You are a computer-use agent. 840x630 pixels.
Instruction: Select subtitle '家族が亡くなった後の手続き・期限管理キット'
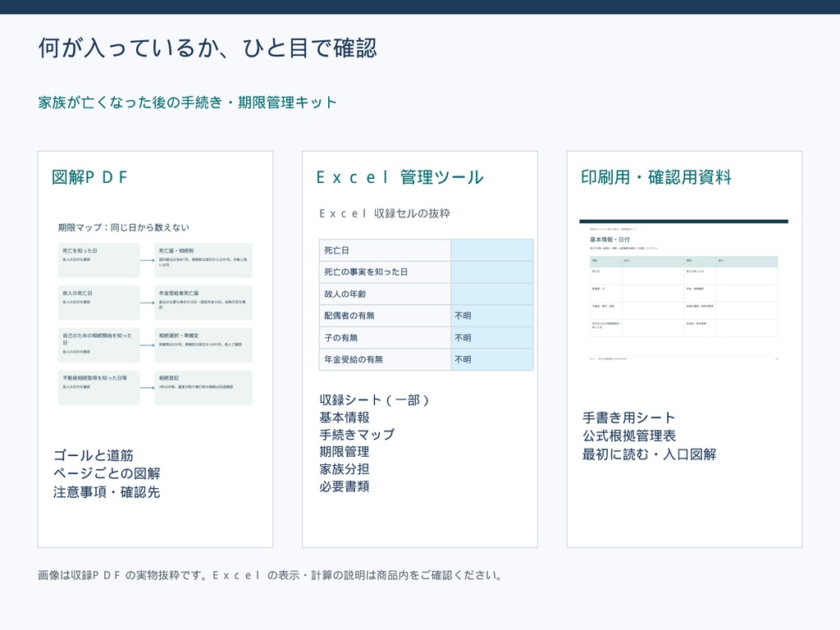click(x=187, y=103)
